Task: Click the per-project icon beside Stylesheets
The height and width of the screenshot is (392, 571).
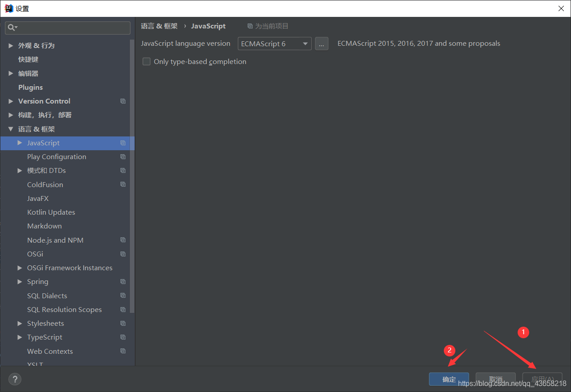Action: pos(123,323)
